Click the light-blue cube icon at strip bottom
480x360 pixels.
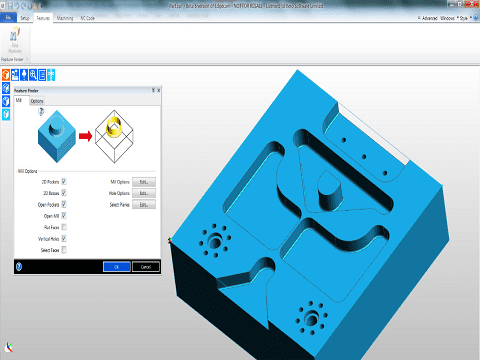[x=6, y=114]
